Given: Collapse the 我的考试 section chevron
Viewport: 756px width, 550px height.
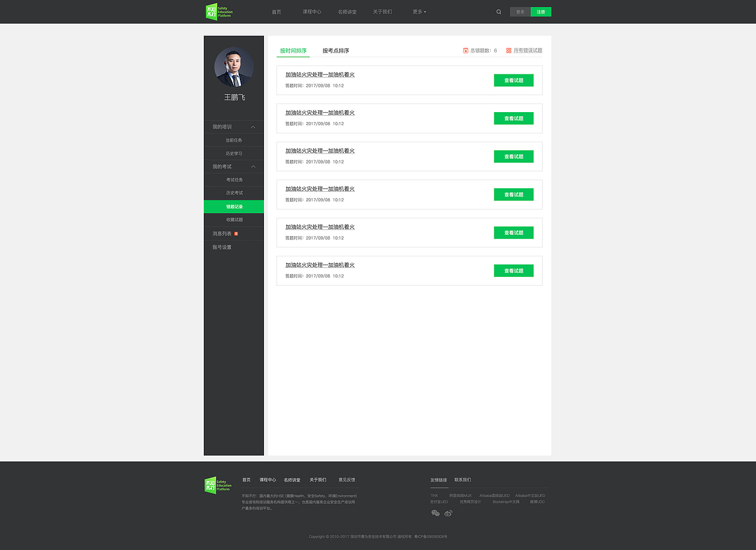Looking at the screenshot, I should [253, 166].
